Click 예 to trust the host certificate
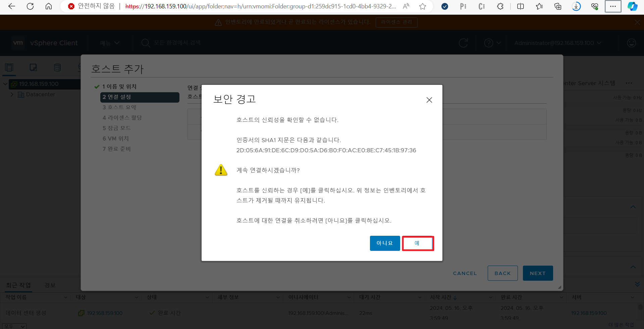Screen dimensions: 644x329 click(418, 243)
